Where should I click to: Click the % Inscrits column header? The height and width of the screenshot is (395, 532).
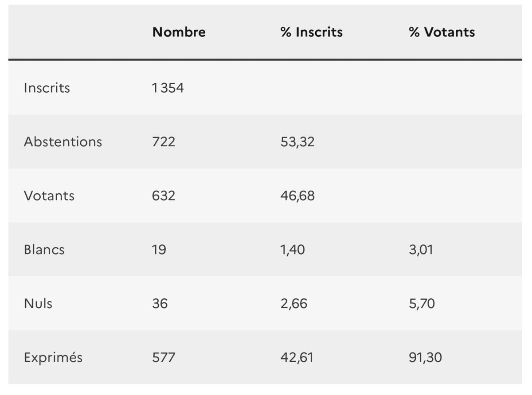[311, 32]
